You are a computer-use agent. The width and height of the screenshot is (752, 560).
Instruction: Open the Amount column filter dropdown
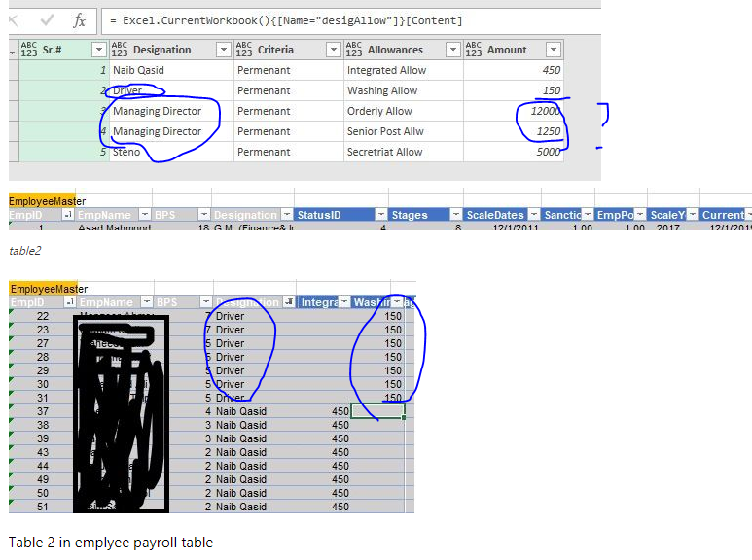[x=553, y=50]
